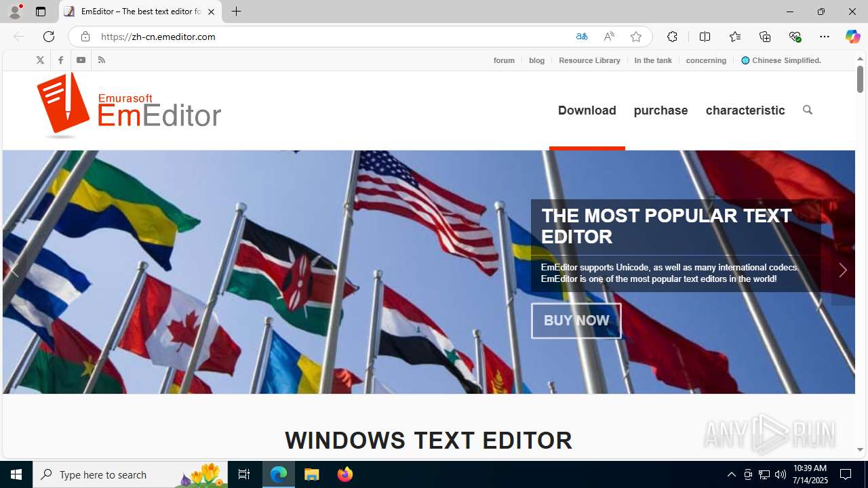Open the Facebook social link

point(60,60)
